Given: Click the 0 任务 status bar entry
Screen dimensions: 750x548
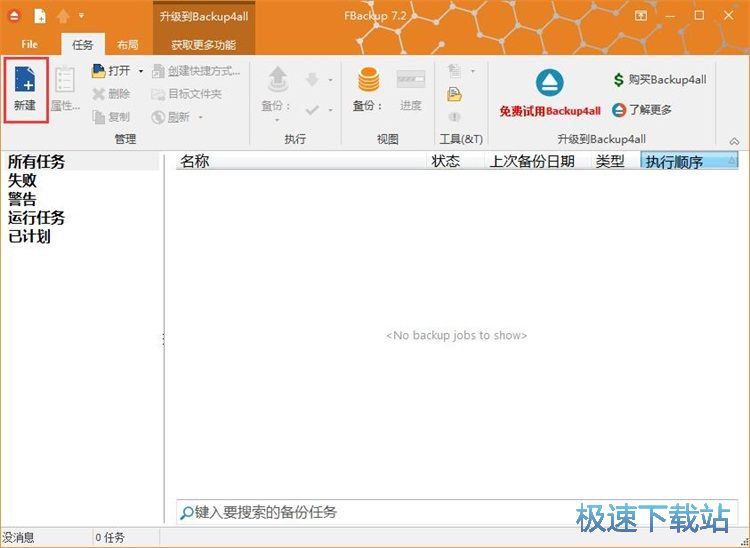Looking at the screenshot, I should (110, 537).
